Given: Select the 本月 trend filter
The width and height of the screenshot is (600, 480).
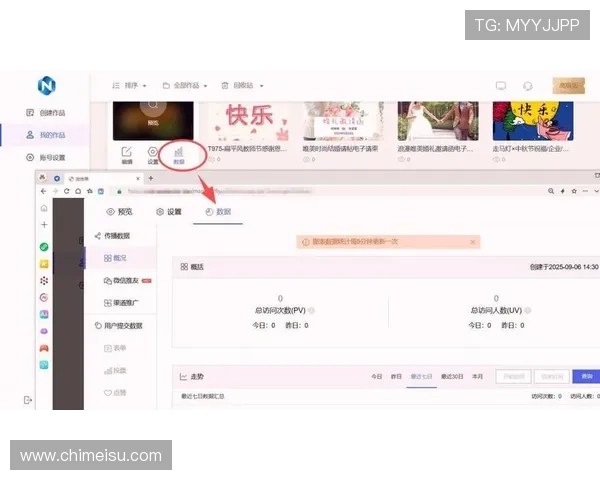Looking at the screenshot, I should [478, 377].
